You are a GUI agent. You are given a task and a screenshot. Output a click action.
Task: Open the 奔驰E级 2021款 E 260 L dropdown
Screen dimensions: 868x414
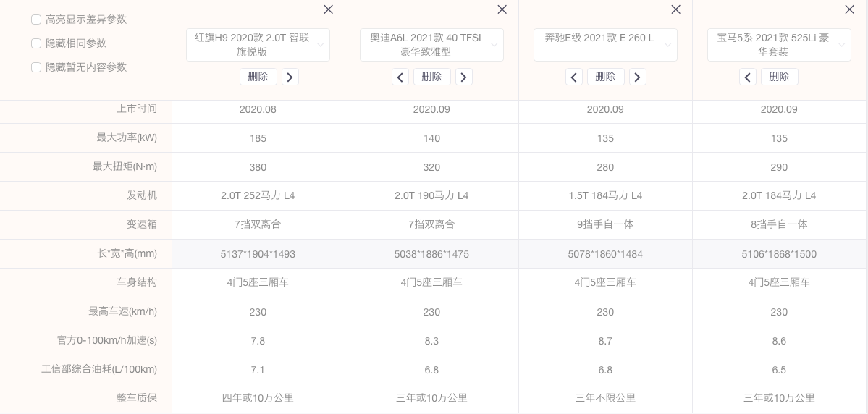pyautogui.click(x=605, y=45)
